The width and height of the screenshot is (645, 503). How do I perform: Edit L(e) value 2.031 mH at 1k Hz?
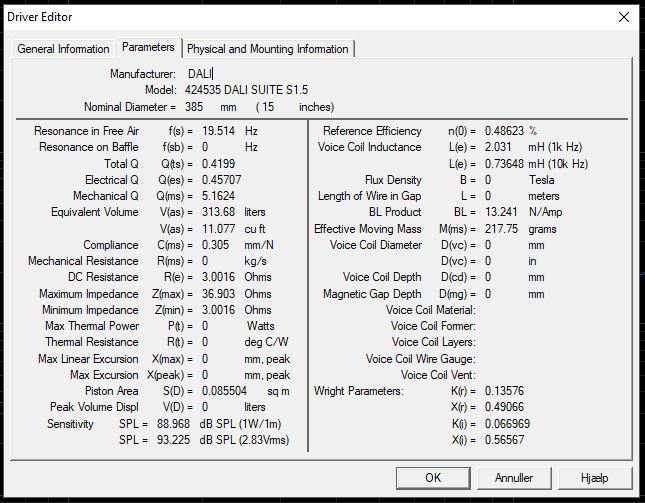coord(498,147)
